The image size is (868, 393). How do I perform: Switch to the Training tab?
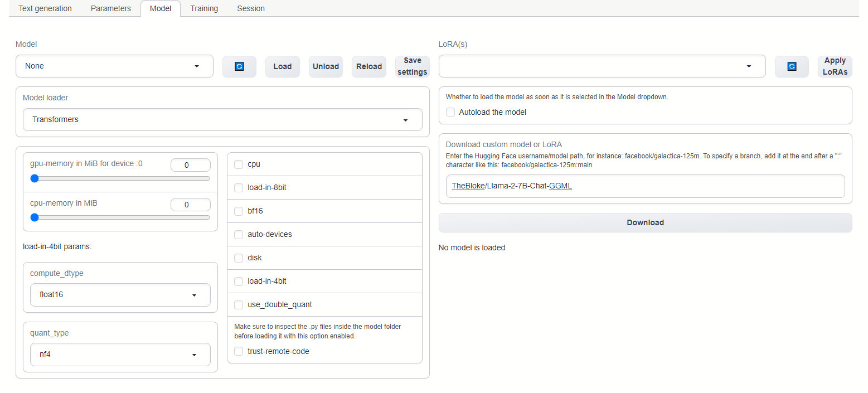pyautogui.click(x=203, y=8)
